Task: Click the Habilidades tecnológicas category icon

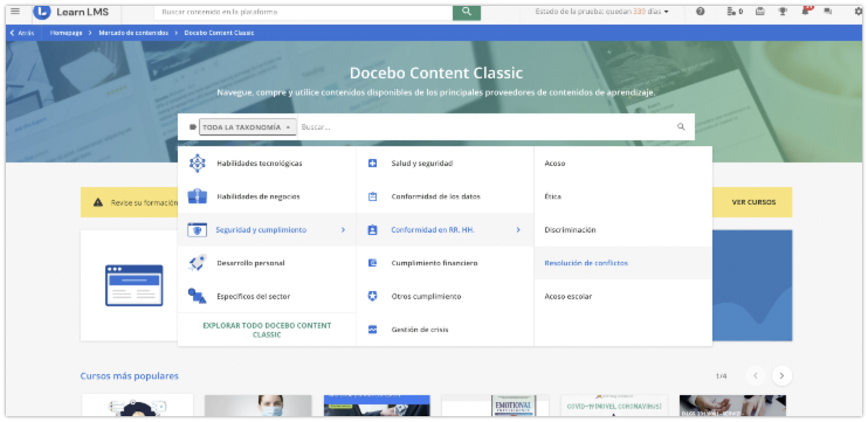Action: [x=197, y=163]
